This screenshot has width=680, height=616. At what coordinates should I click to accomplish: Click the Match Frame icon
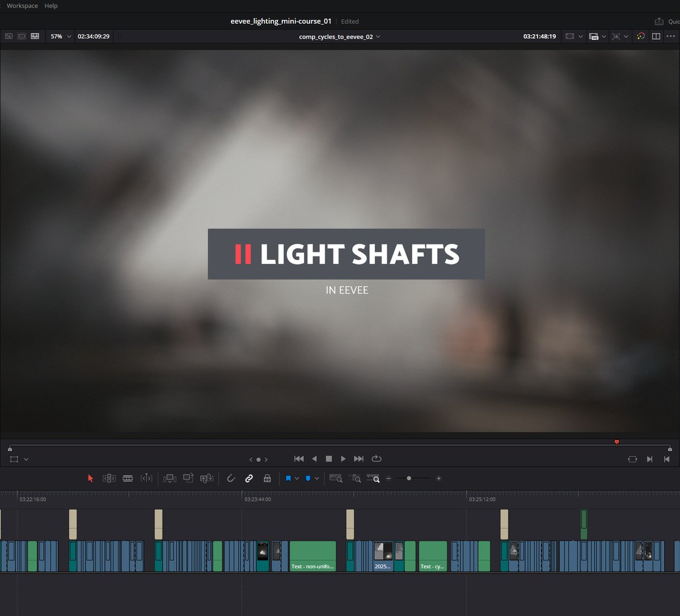click(632, 459)
